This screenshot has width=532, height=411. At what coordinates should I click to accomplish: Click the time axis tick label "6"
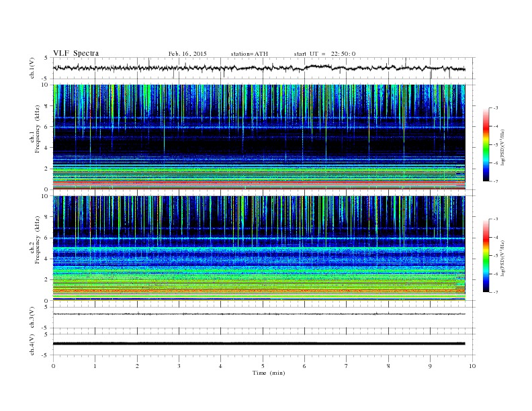305,366
